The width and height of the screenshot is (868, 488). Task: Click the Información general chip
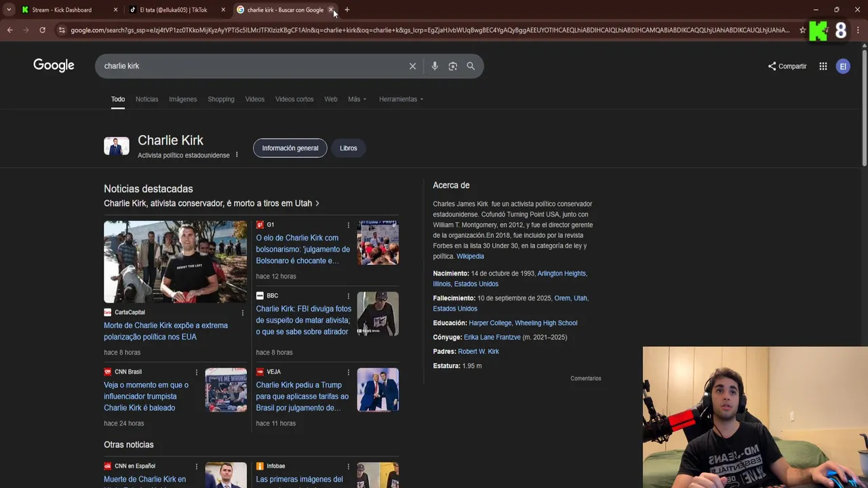tap(290, 148)
